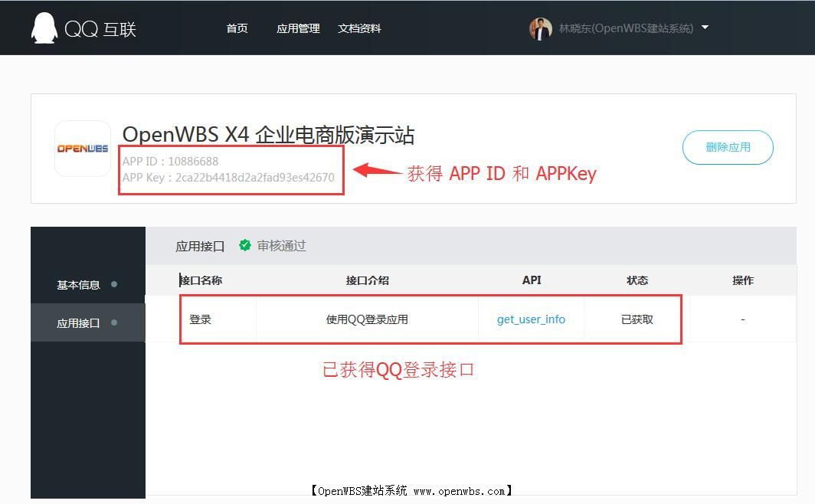Image resolution: width=815 pixels, height=504 pixels.
Task: Click the 接口名称 column header
Action: [202, 280]
